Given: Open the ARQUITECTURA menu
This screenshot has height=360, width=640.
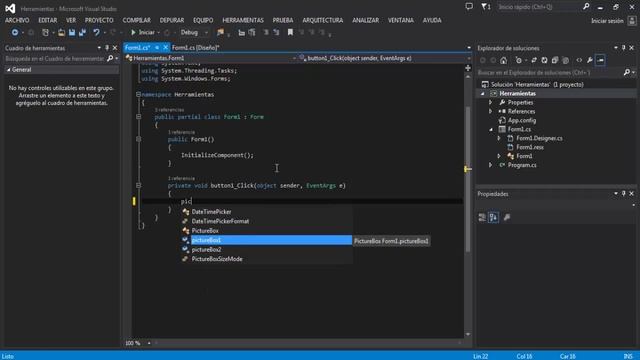Looking at the screenshot, I should point(322,20).
